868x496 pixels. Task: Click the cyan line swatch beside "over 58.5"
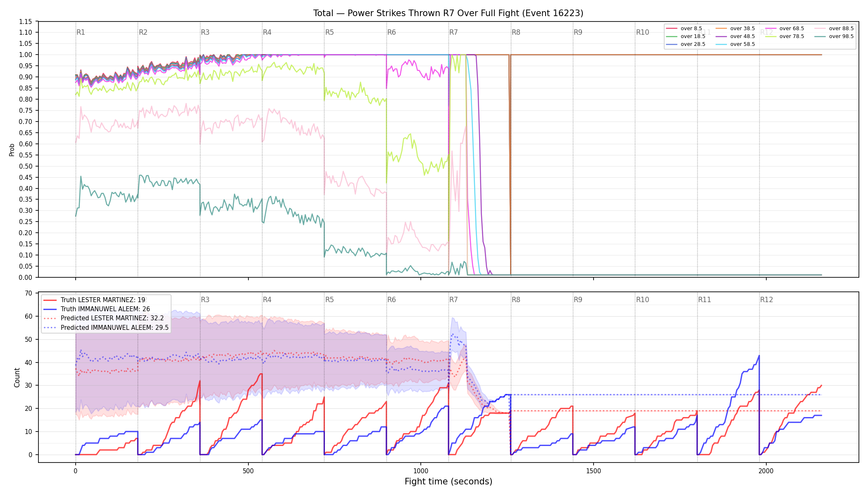pos(721,44)
